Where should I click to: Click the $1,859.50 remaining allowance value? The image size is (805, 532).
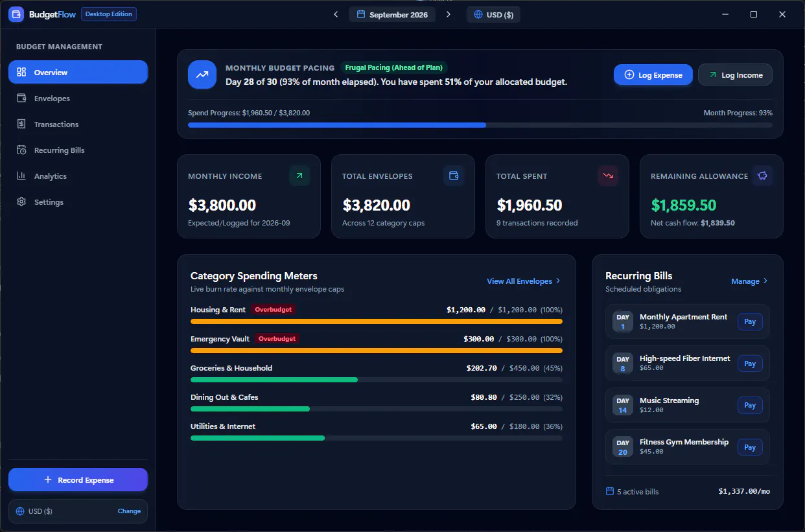click(x=684, y=205)
